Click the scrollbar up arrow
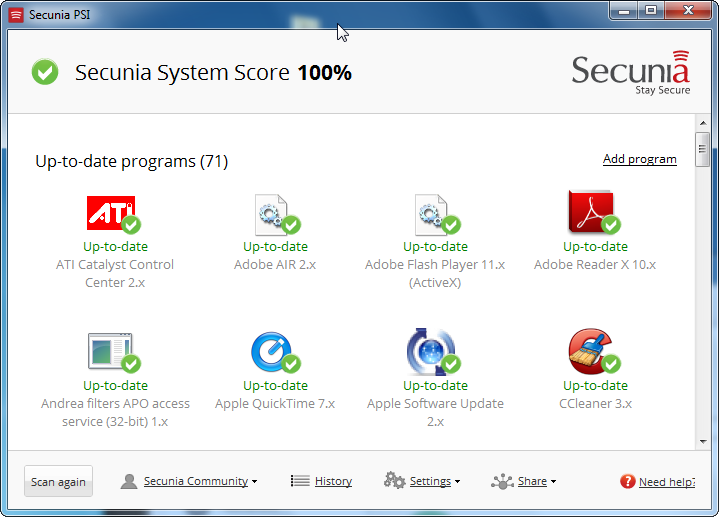Image resolution: width=719 pixels, height=517 pixels. [x=702, y=123]
